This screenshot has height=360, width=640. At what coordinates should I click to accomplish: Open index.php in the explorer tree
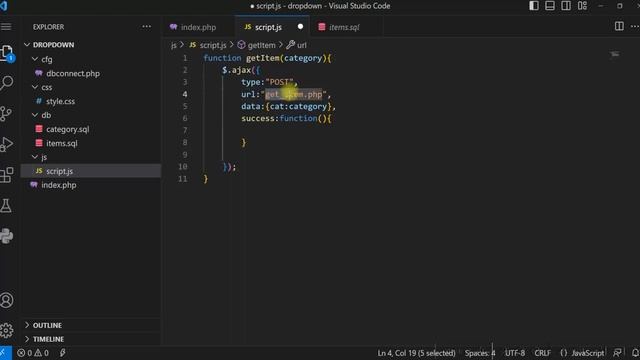coord(91,185)
